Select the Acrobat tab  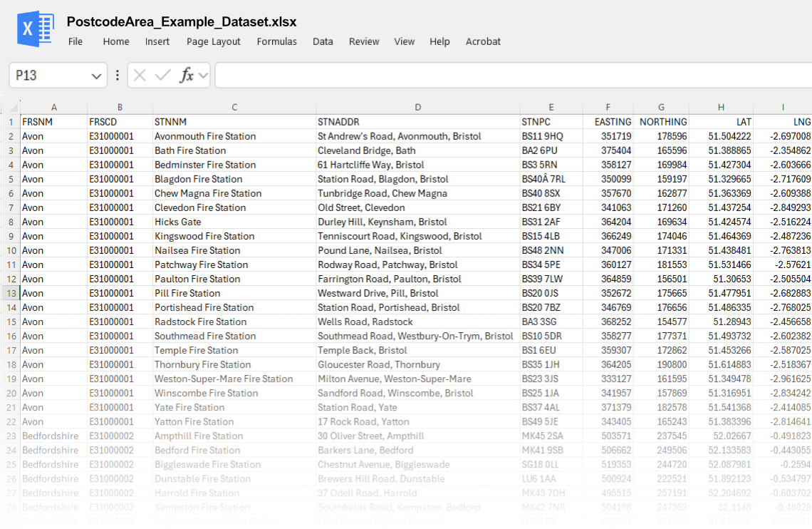point(483,41)
